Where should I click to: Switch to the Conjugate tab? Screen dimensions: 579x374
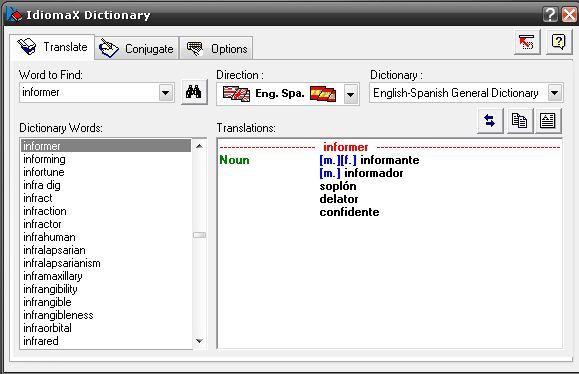point(137,48)
